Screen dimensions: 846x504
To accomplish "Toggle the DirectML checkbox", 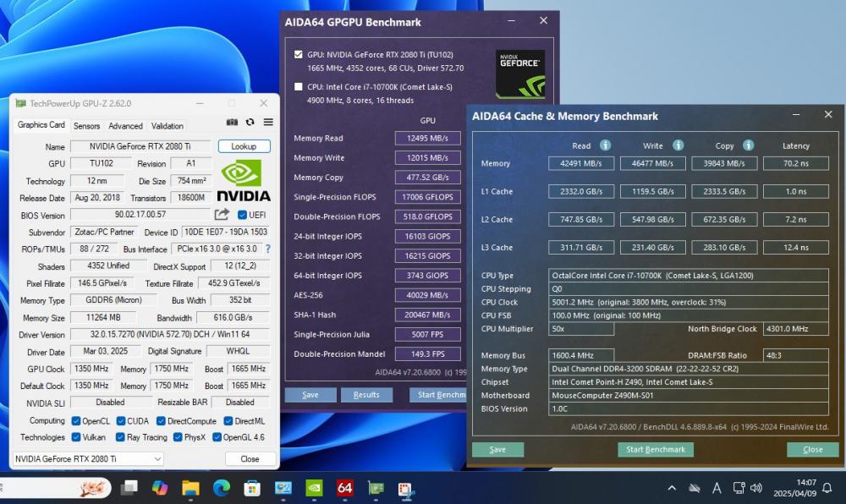I will [x=228, y=420].
